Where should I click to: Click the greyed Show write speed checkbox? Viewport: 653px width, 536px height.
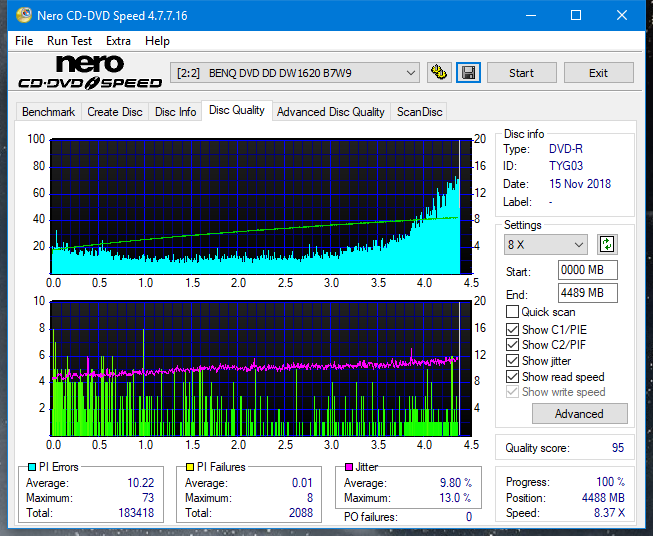pos(512,392)
